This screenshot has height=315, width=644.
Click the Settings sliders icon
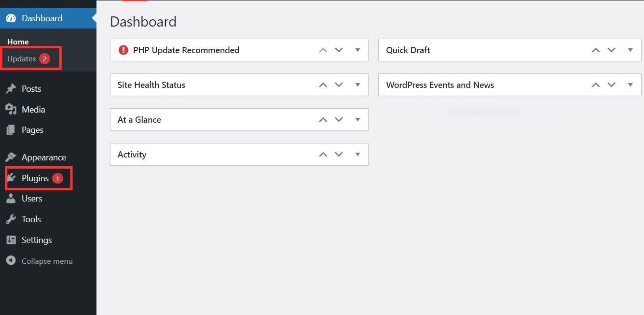11,240
